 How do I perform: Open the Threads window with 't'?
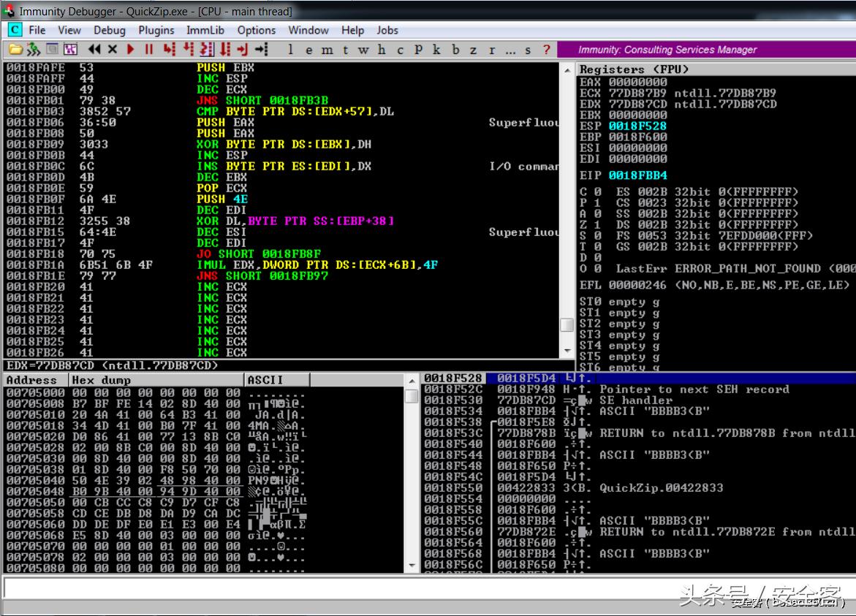tap(346, 49)
